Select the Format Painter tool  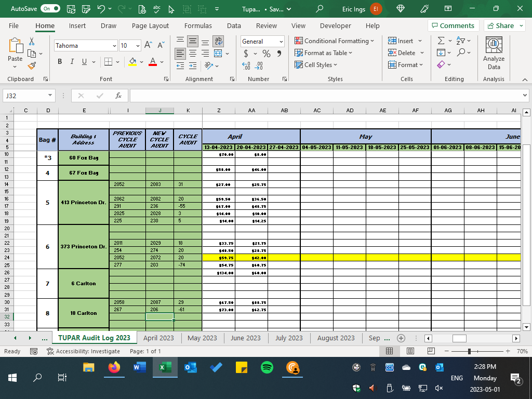pos(32,65)
